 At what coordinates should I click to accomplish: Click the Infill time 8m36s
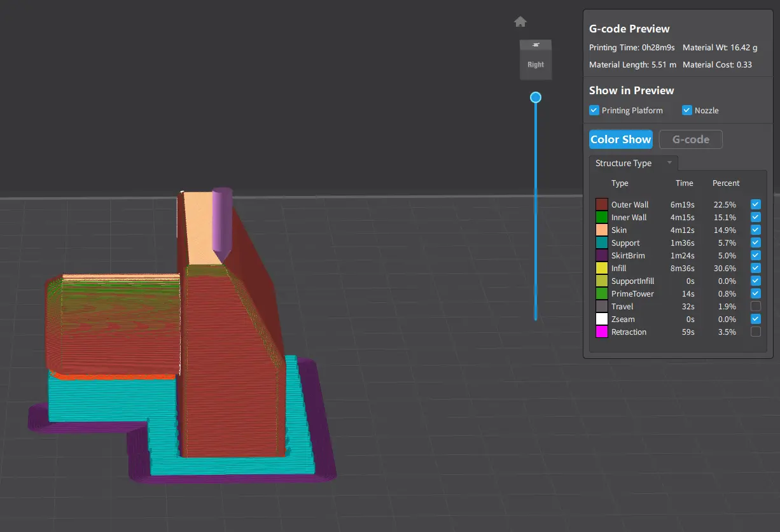(x=683, y=268)
